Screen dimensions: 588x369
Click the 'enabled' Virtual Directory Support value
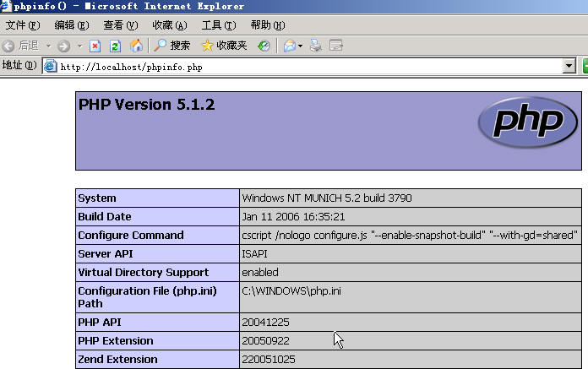pyautogui.click(x=260, y=273)
